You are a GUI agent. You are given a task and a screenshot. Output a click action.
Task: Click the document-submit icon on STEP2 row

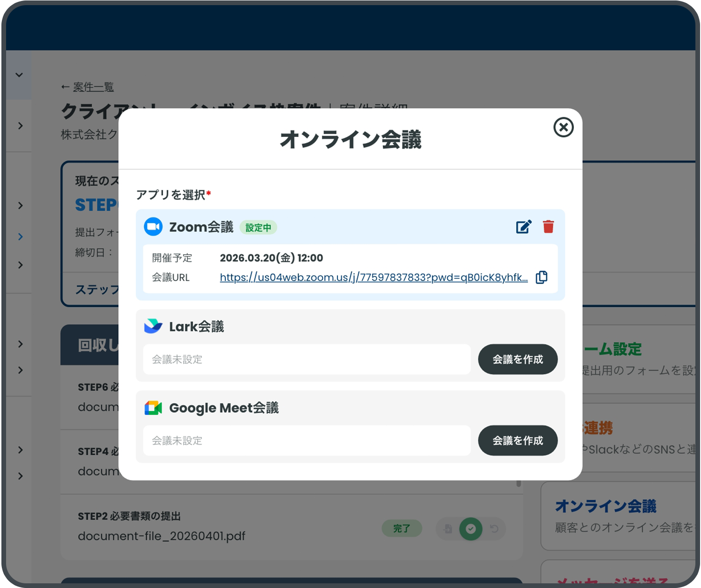(x=448, y=529)
